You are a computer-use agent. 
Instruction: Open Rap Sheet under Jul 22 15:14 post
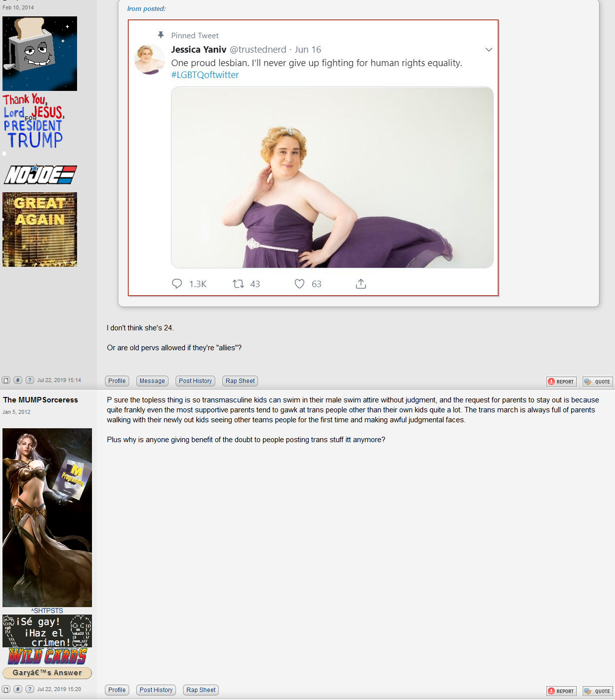point(240,381)
